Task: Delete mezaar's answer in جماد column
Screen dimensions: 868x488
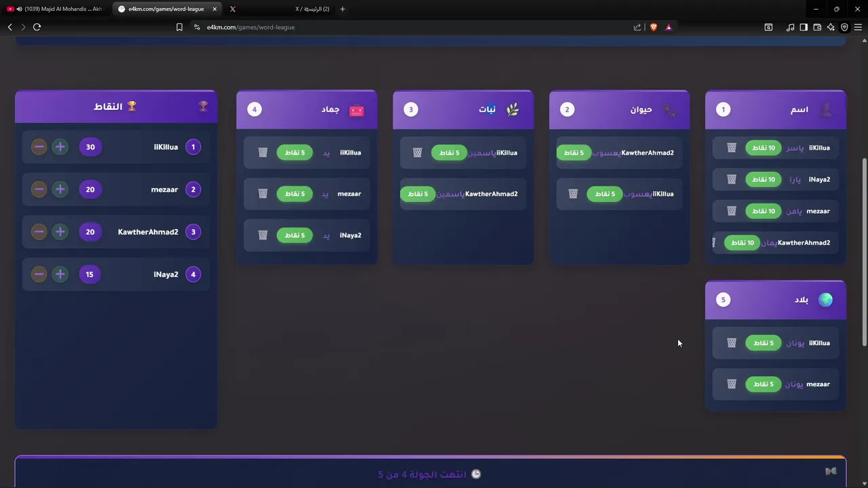Action: coord(263,194)
